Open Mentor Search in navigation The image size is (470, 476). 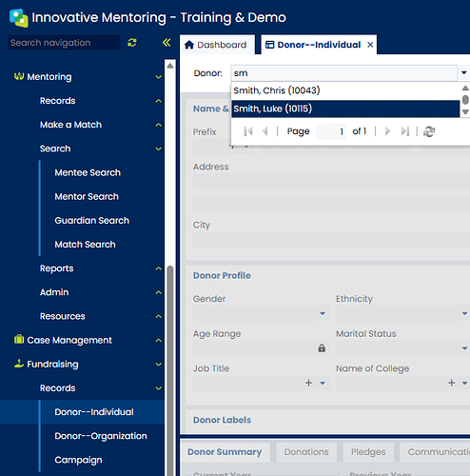[87, 196]
